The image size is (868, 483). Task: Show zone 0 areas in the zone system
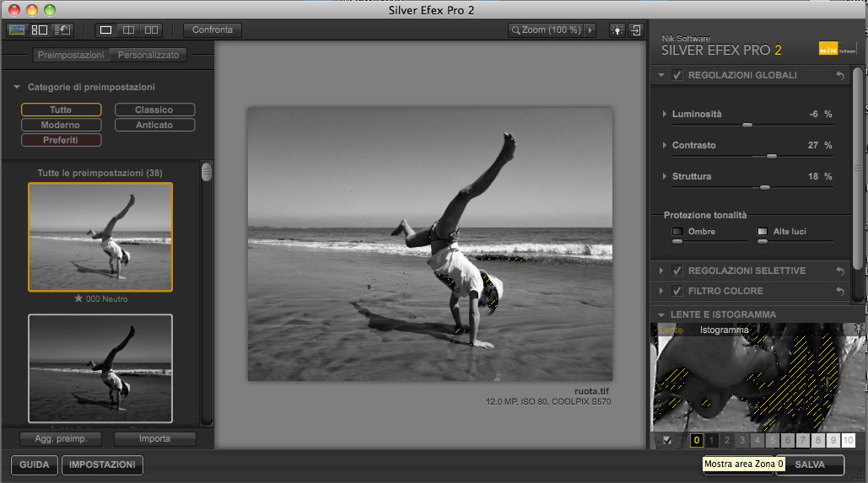(697, 440)
